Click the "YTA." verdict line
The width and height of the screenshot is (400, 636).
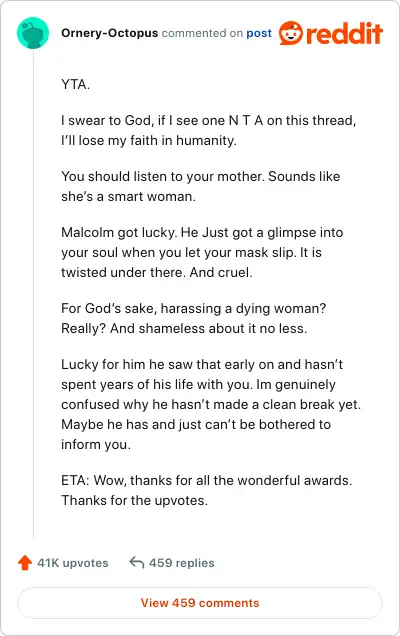click(75, 84)
